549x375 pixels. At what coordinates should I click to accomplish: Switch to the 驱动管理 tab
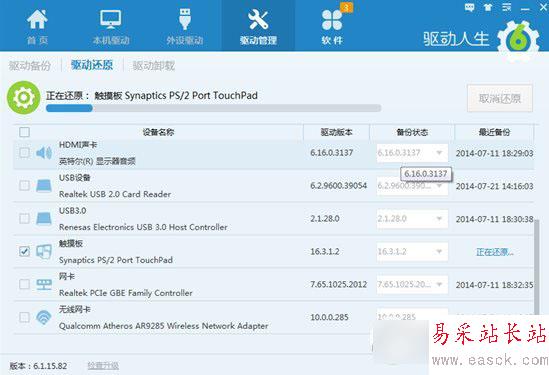258,25
